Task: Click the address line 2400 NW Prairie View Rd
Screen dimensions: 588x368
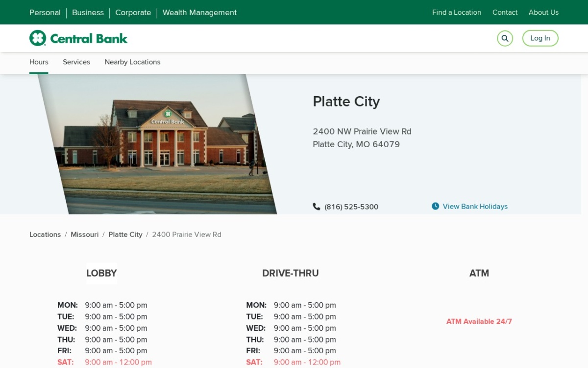Action: (x=362, y=131)
